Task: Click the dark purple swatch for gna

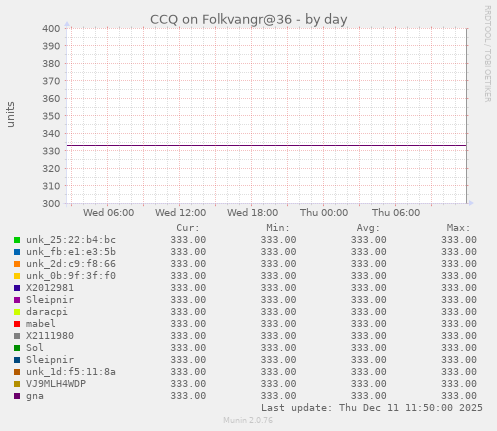Action: (17, 396)
